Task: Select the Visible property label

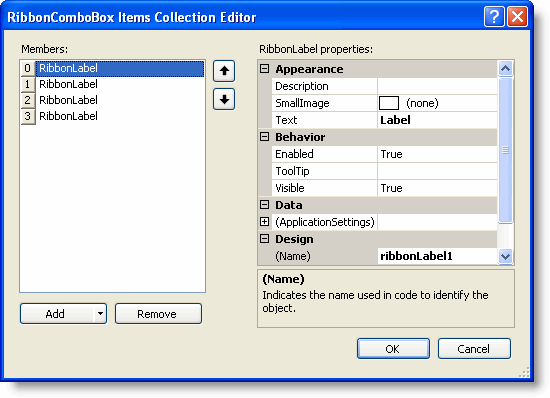Action: (x=324, y=188)
